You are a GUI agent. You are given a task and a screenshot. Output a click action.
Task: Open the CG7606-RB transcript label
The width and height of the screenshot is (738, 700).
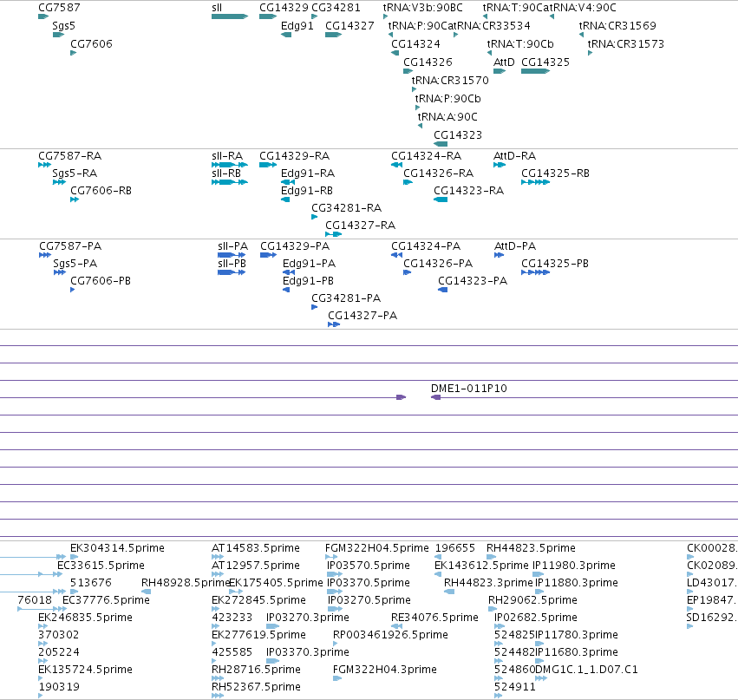[x=101, y=191]
